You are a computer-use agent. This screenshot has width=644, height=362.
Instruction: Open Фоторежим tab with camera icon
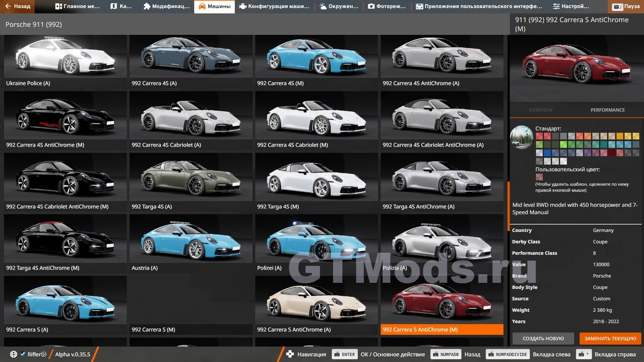(x=387, y=7)
